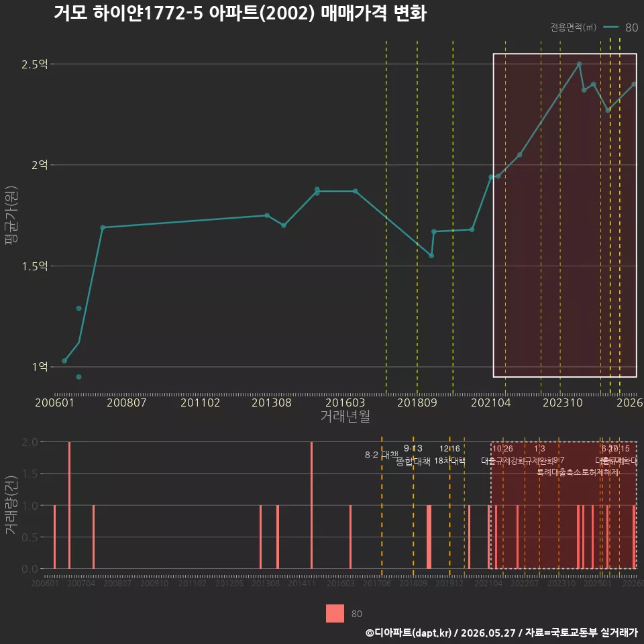Click '201308' on the price chart x-axis
This screenshot has height=644, width=644.
click(x=272, y=402)
